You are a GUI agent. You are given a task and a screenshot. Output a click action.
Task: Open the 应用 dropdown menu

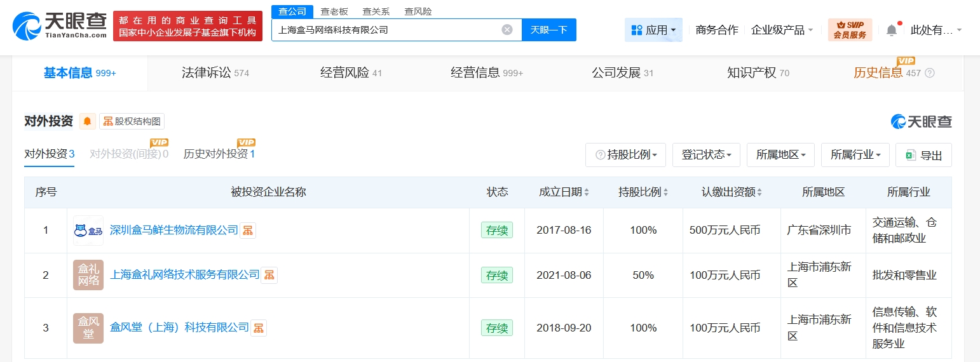tap(653, 30)
